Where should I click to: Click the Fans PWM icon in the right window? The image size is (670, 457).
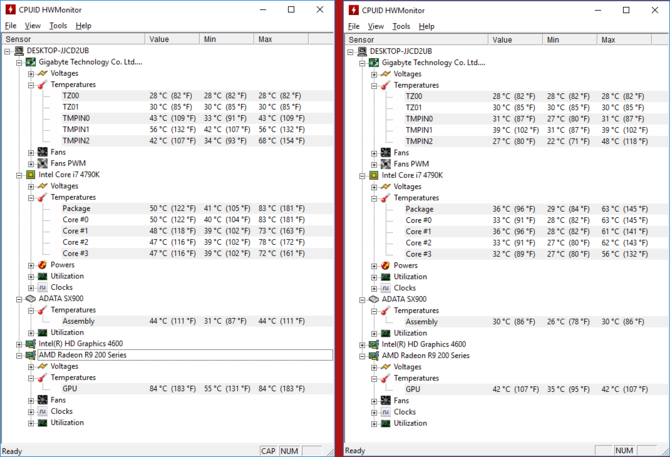[x=385, y=164]
